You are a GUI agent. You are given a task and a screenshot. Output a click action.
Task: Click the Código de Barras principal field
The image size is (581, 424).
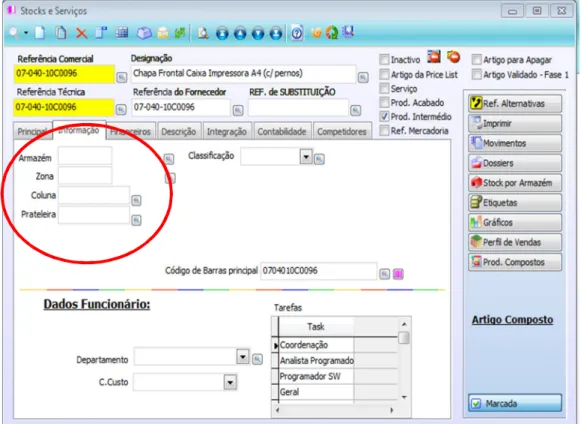(x=319, y=271)
